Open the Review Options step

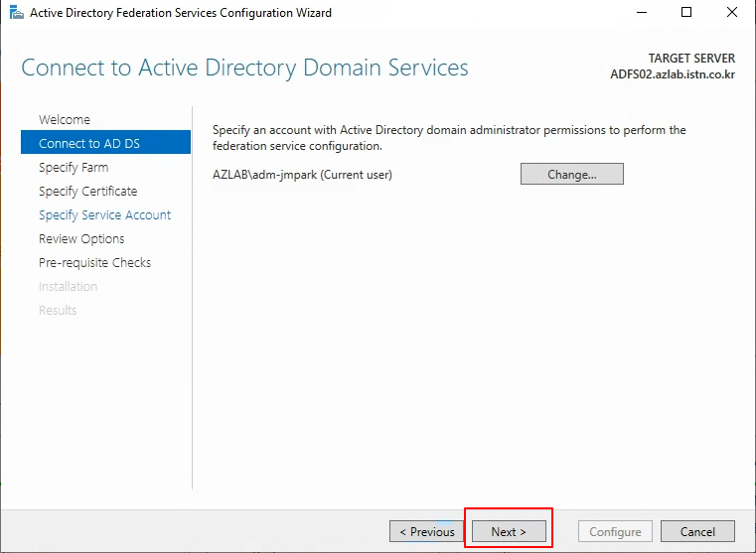pos(81,239)
